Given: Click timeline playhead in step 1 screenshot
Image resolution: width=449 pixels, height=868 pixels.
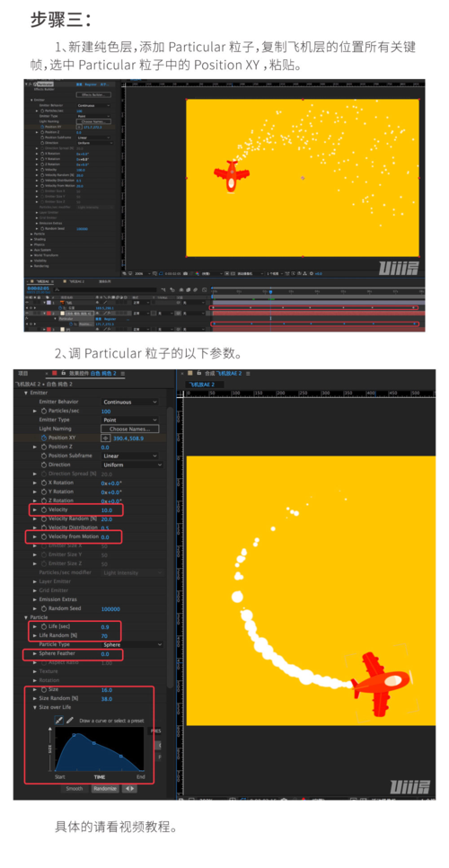Looking at the screenshot, I should 270,291.
